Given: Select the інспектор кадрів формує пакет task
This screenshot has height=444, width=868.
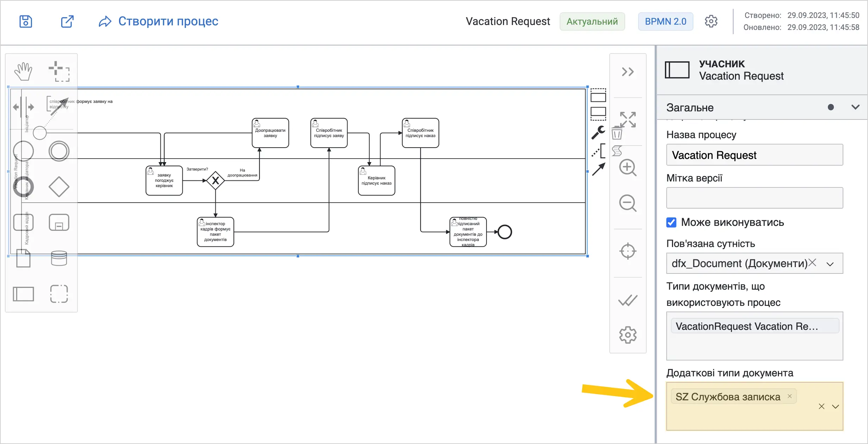Looking at the screenshot, I should 215,232.
